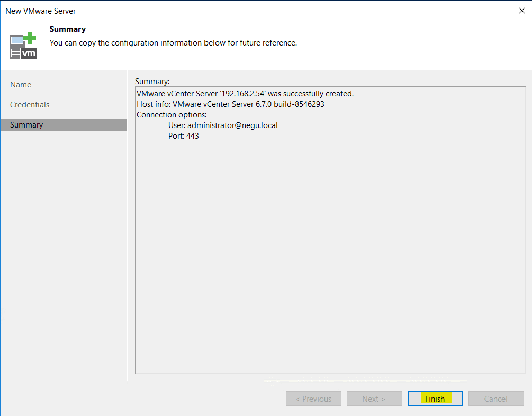Select the Name step in the sidebar

pos(21,84)
